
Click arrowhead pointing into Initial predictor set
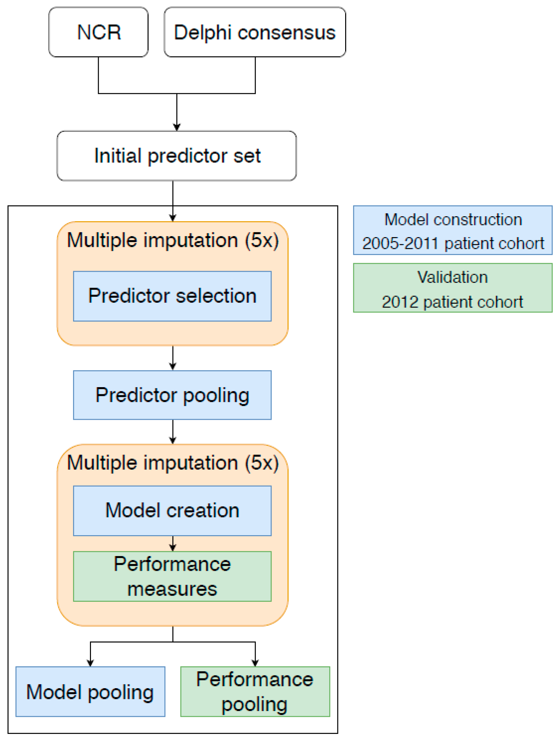coord(177,127)
